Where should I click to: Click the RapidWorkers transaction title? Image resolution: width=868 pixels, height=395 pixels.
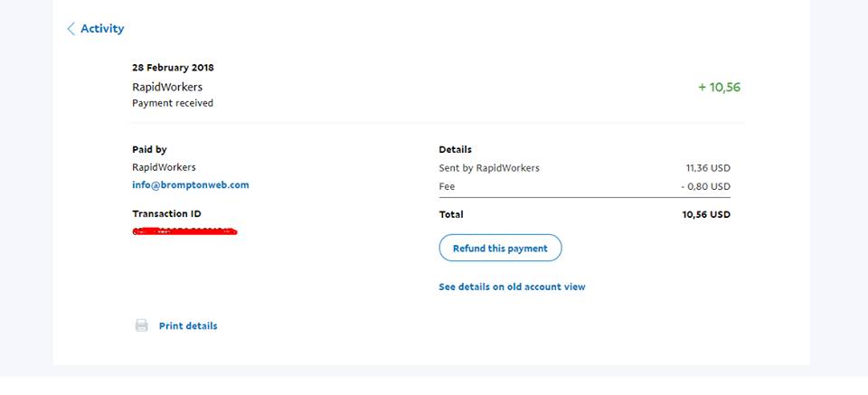[167, 87]
